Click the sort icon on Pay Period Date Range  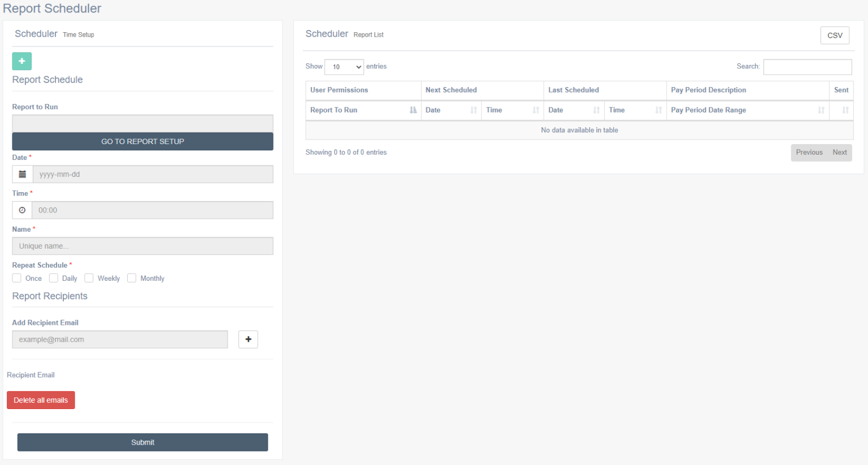point(821,110)
